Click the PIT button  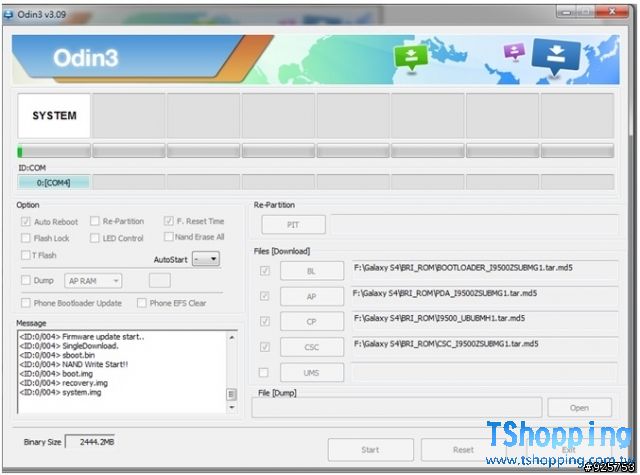293,224
